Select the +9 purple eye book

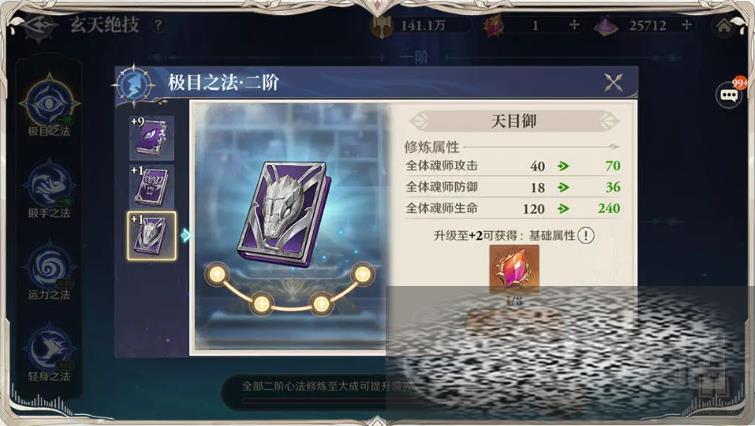click(151, 137)
